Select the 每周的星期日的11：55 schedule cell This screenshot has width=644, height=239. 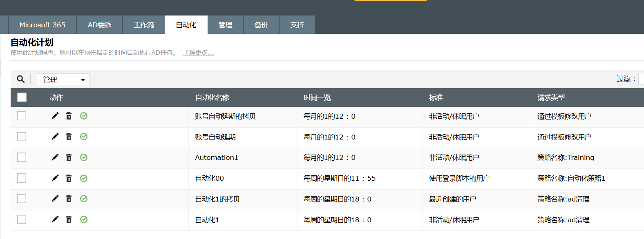pyautogui.click(x=340, y=178)
